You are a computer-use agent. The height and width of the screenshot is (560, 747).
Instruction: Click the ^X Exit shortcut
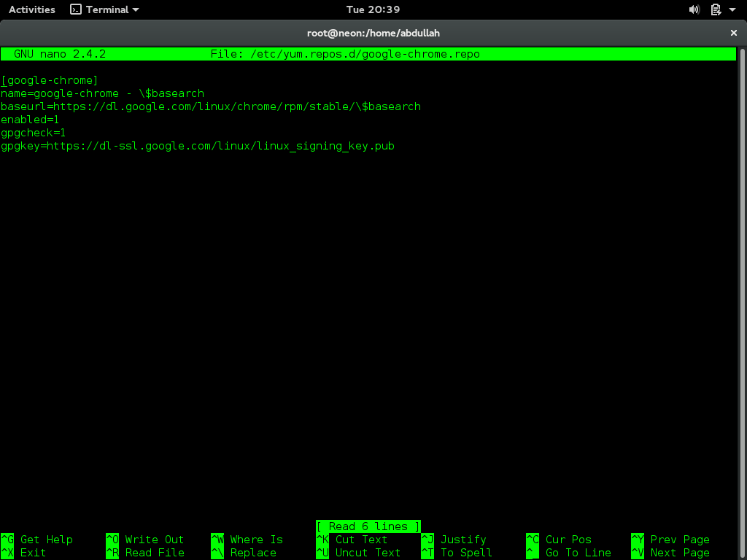coord(23,553)
